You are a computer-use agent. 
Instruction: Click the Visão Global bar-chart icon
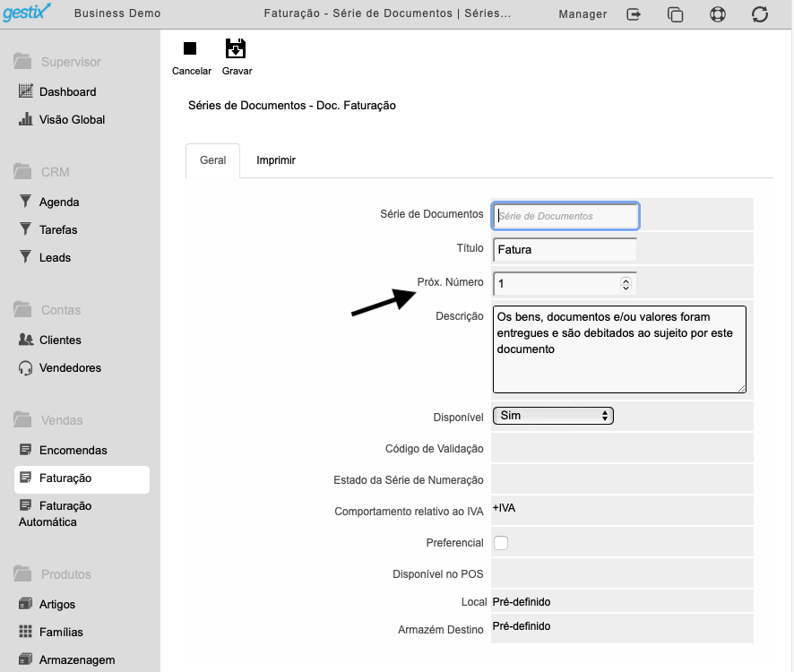point(26,119)
